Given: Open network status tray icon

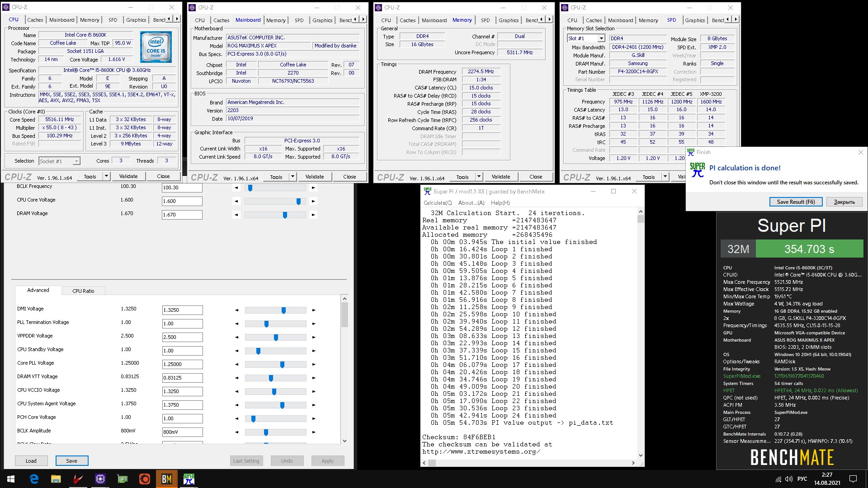Looking at the screenshot, I should (778, 479).
